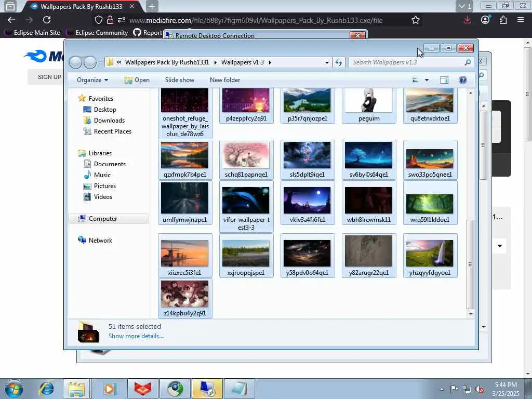
Task: Open the Firefox downloads panel
Action: coord(467,20)
